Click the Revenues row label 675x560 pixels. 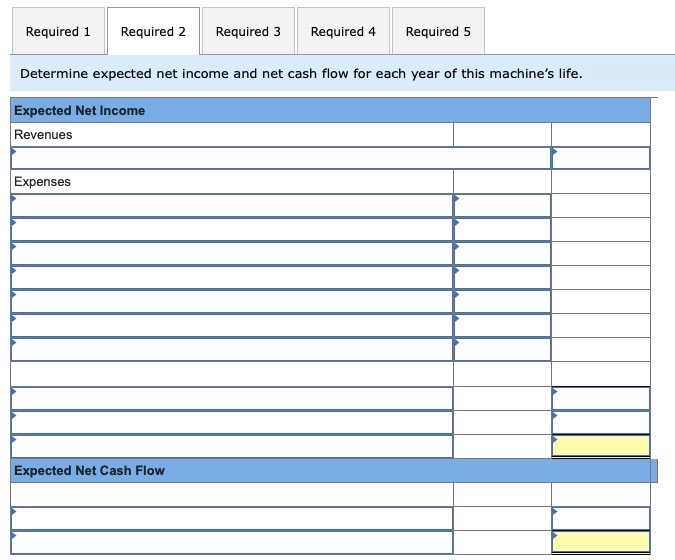(43, 135)
